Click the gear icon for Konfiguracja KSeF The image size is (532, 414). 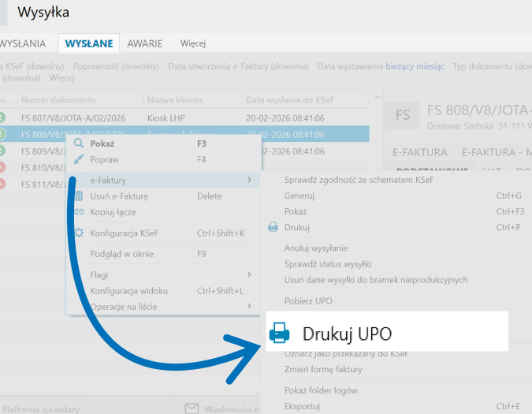(x=79, y=233)
